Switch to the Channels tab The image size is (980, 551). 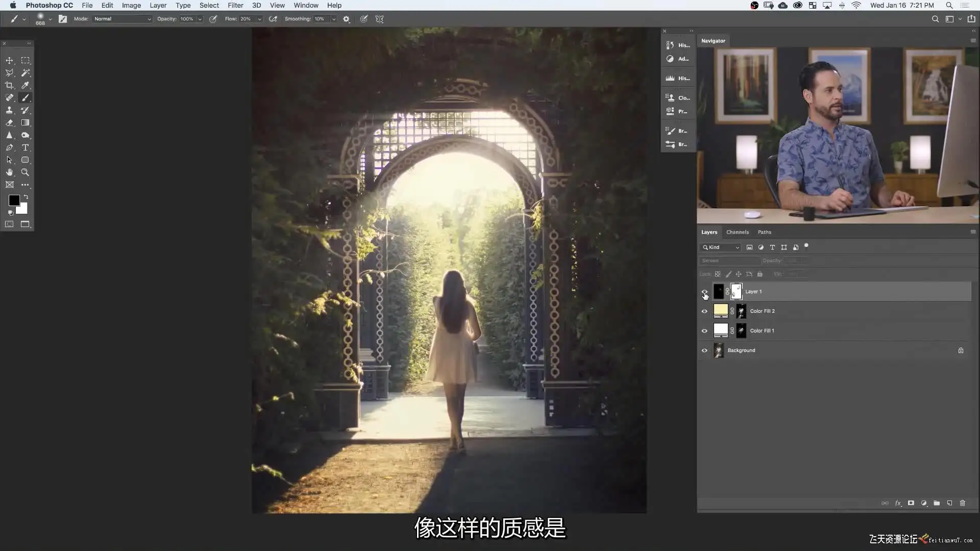click(737, 232)
